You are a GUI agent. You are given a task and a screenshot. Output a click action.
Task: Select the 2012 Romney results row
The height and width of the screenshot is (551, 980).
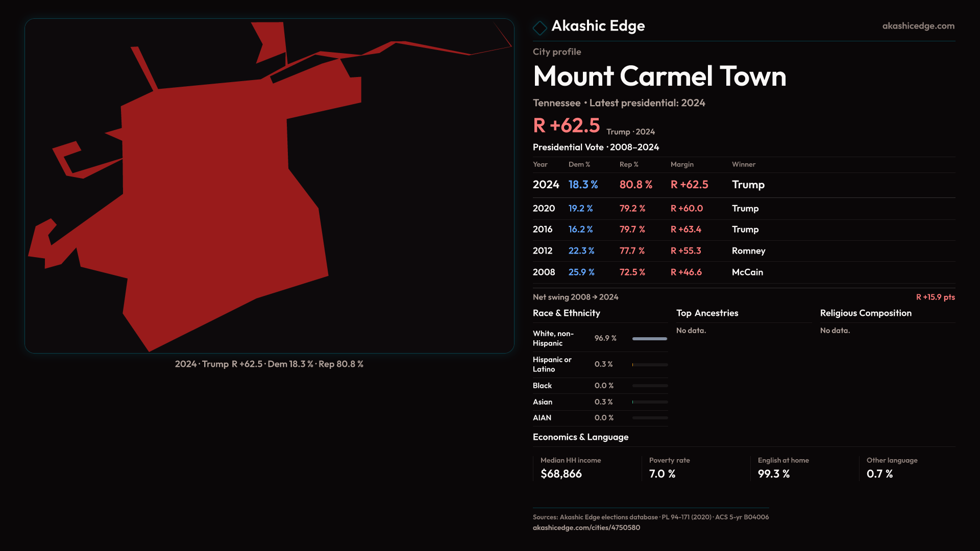click(x=743, y=251)
